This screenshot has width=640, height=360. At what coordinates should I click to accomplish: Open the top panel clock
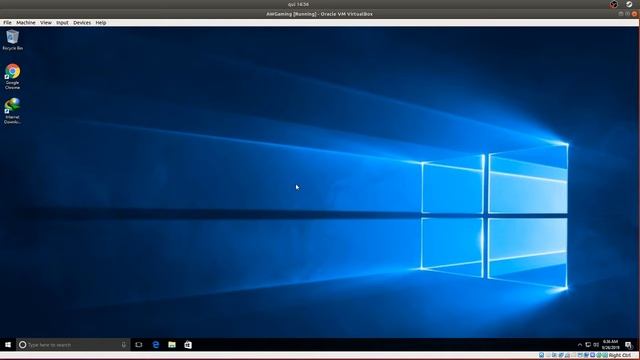click(298, 4)
